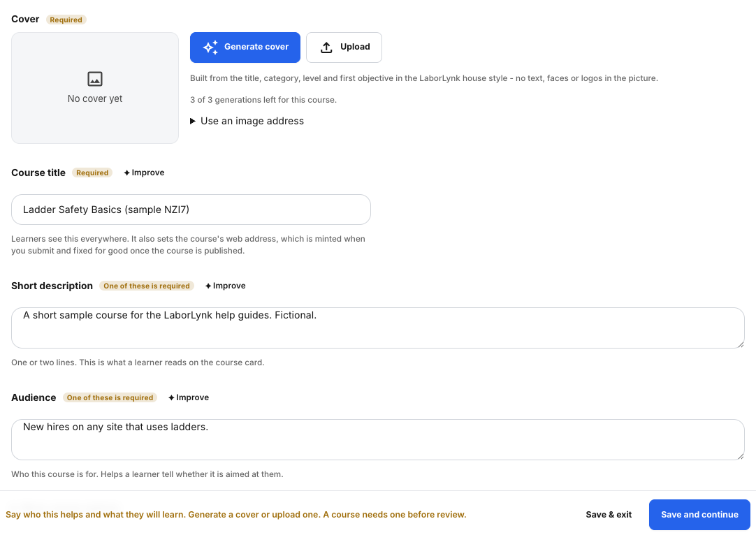Click Improve next to Short description
756x535 pixels.
point(225,286)
